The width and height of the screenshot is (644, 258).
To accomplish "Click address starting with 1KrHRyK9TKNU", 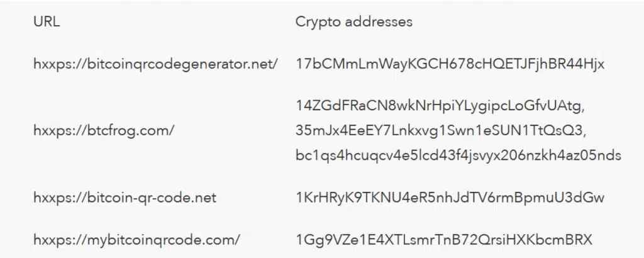I will [450, 198].
